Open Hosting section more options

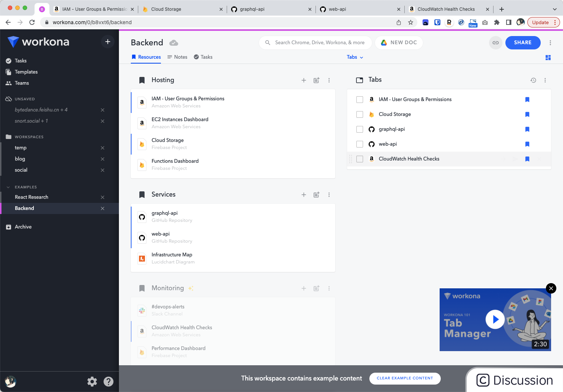coord(329,80)
